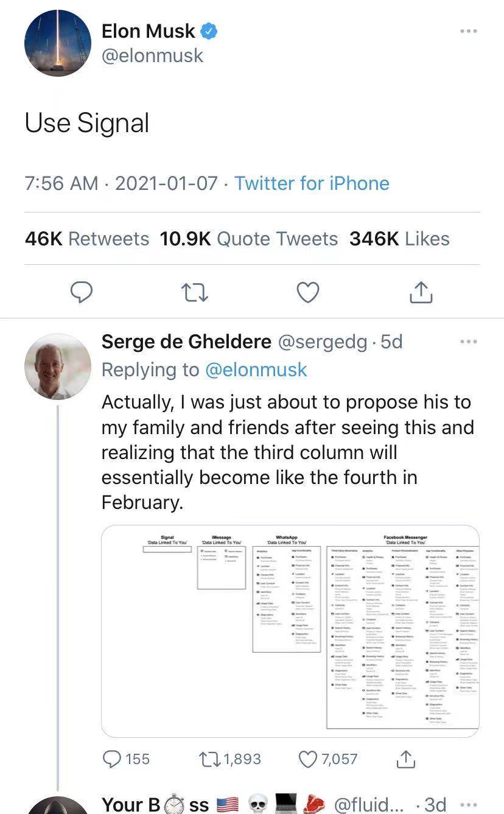Open the messaging app data comparison image
This screenshot has width=504, height=814.
(290, 631)
